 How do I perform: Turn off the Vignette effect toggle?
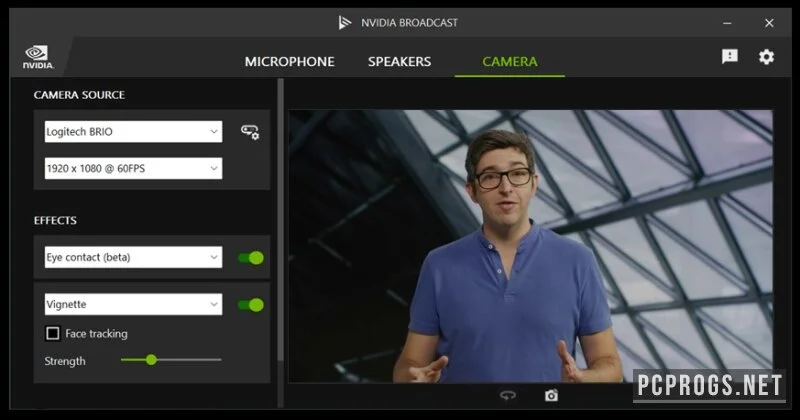click(x=251, y=305)
